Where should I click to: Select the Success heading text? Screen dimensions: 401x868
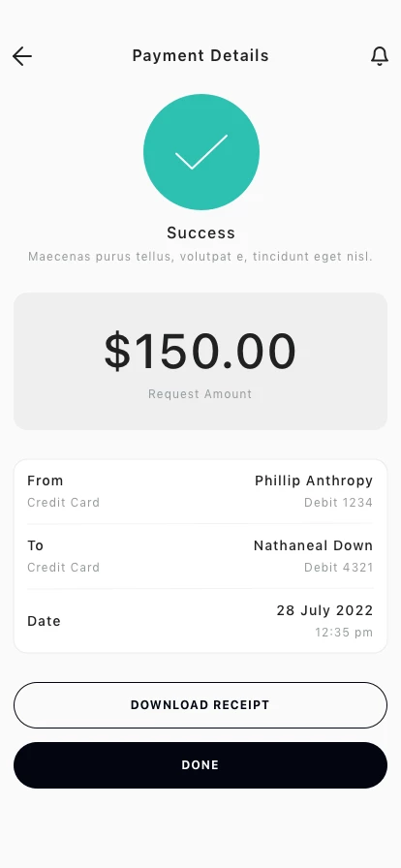pyautogui.click(x=201, y=233)
